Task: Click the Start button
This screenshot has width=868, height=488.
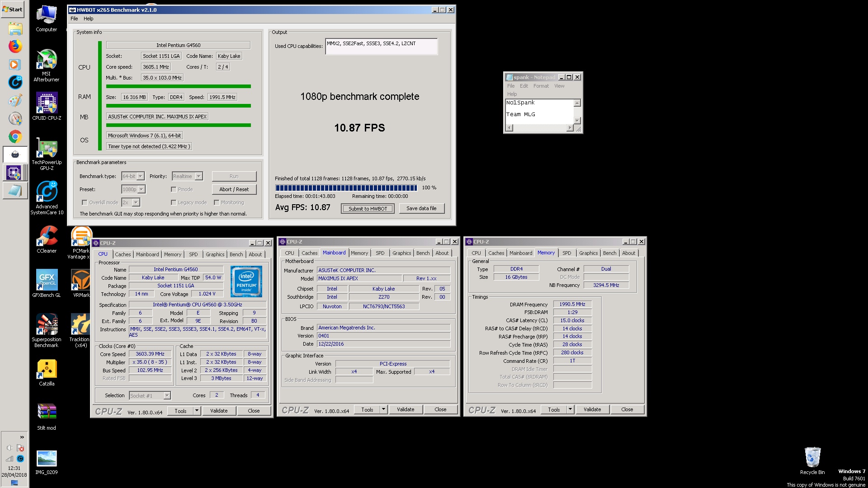Action: point(13,9)
